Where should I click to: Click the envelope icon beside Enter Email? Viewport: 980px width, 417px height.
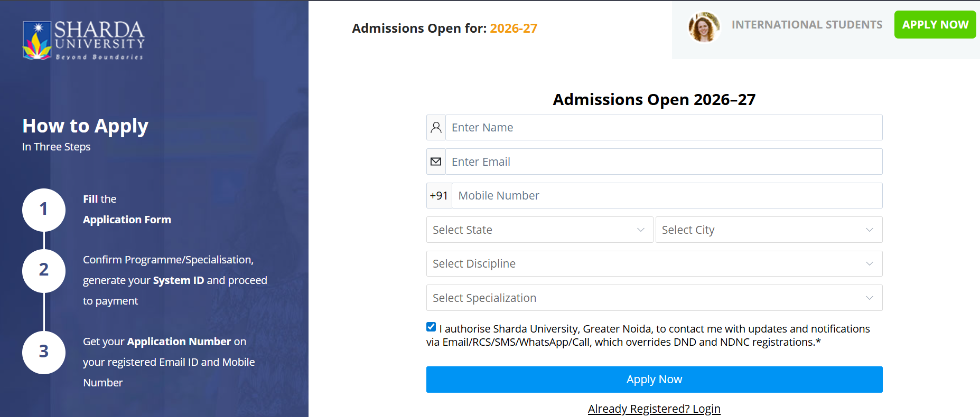pyautogui.click(x=436, y=162)
